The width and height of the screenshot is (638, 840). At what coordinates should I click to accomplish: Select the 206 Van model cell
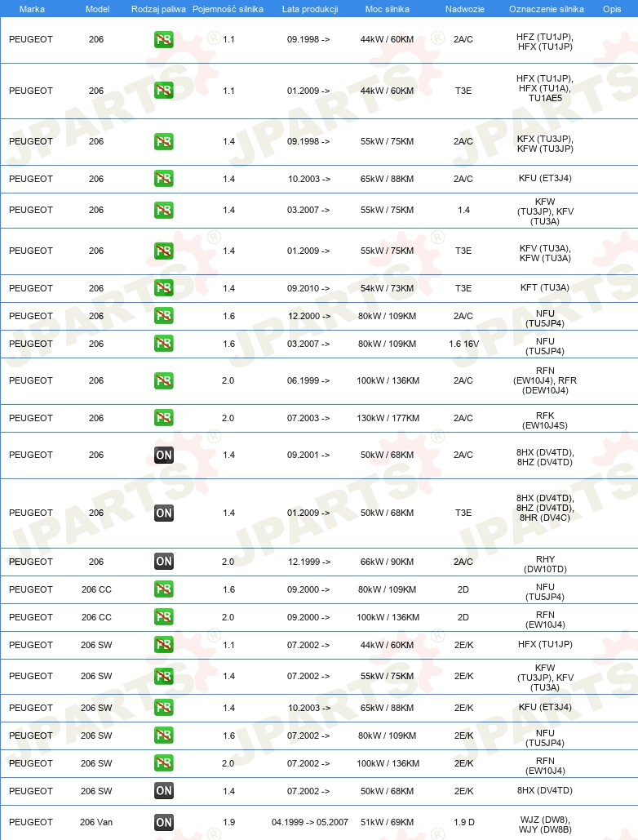point(96,822)
